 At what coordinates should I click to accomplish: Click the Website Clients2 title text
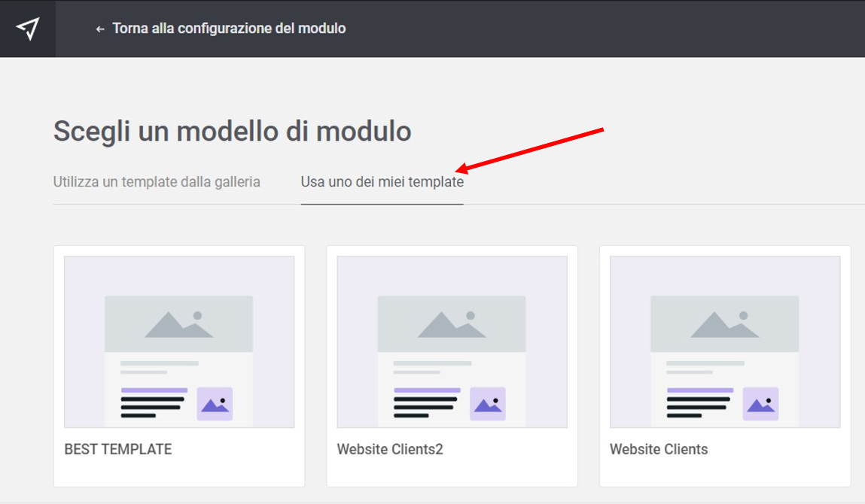click(x=390, y=449)
